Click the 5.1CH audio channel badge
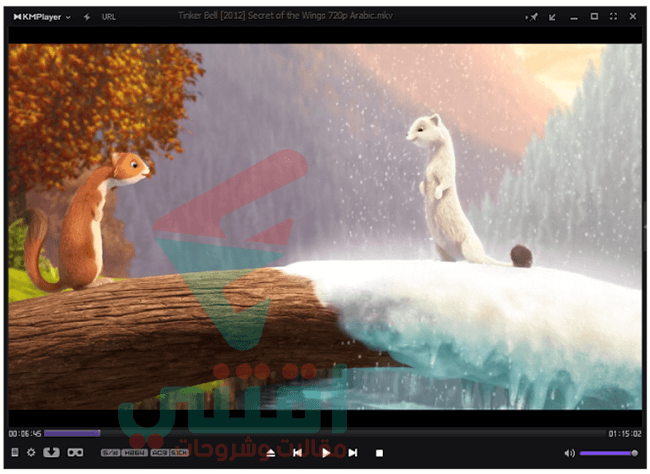Viewport: 650px width, 474px height. 179,453
